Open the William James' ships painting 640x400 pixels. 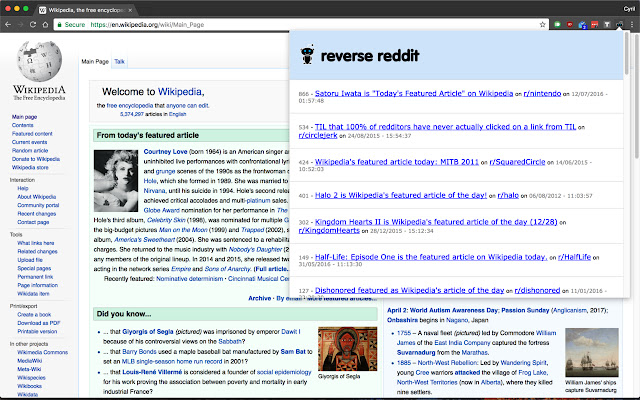tap(592, 352)
